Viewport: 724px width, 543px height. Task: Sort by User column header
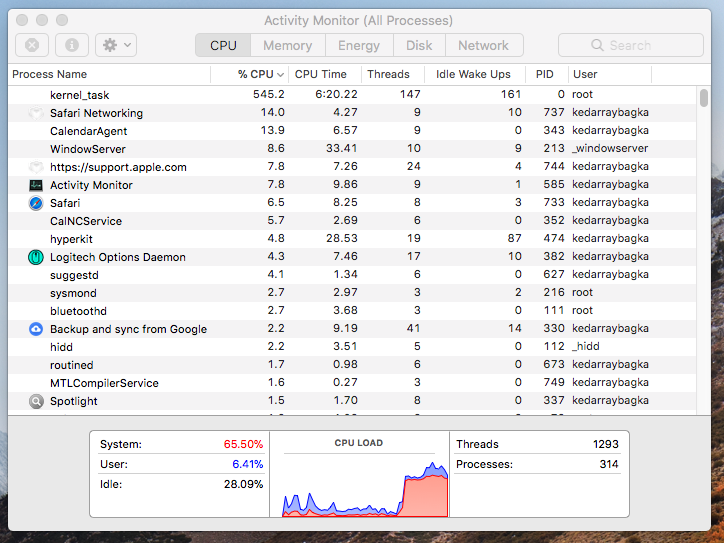pos(609,74)
